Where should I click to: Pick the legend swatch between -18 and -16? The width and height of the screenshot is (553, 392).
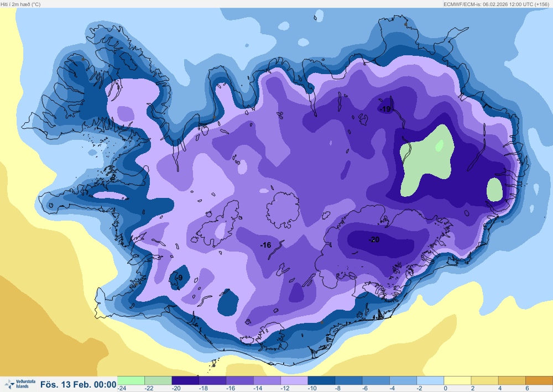(x=212, y=380)
